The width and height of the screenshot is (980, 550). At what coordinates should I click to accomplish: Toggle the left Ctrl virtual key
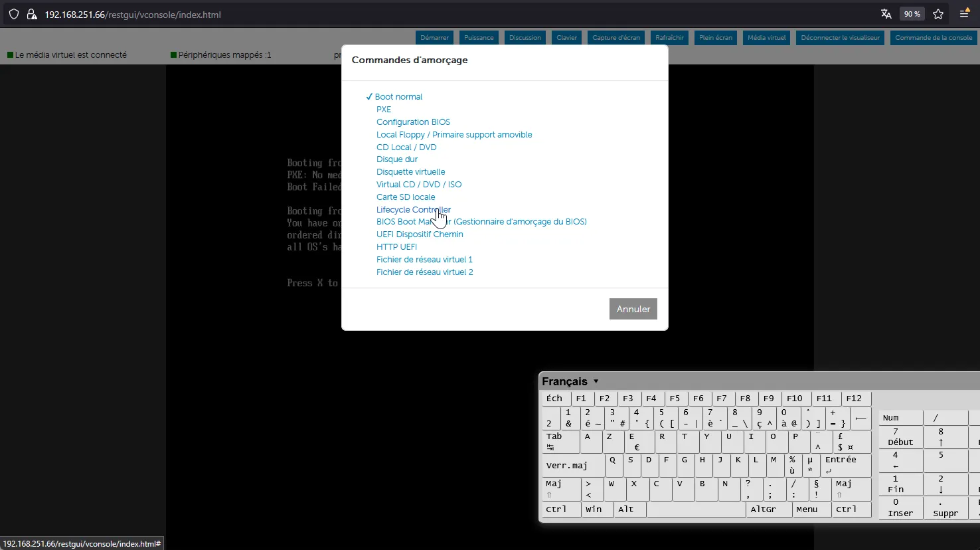tap(561, 509)
